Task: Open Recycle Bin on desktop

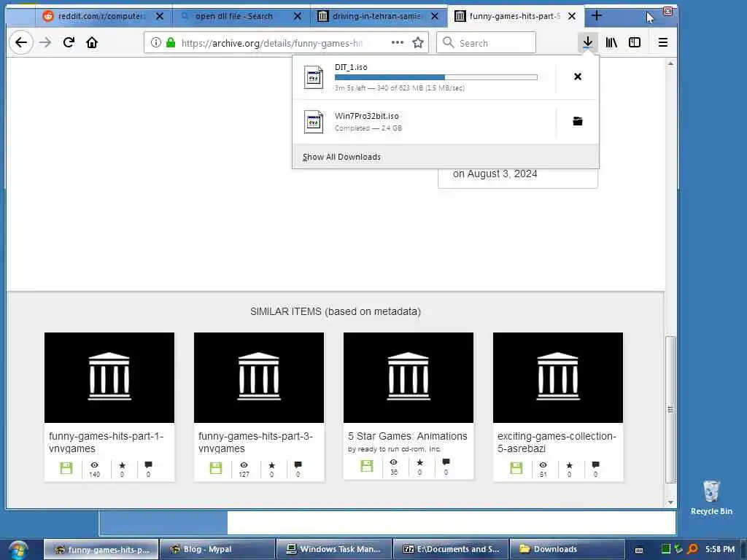Action: [711, 497]
